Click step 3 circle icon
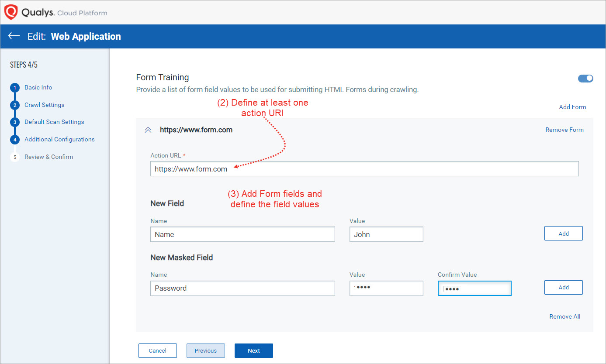The image size is (606, 364). tap(15, 122)
